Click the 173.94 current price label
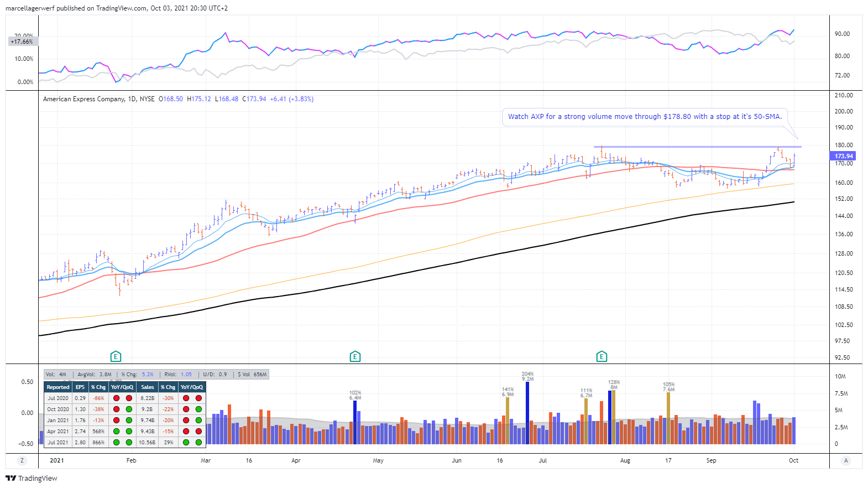 pos(844,156)
